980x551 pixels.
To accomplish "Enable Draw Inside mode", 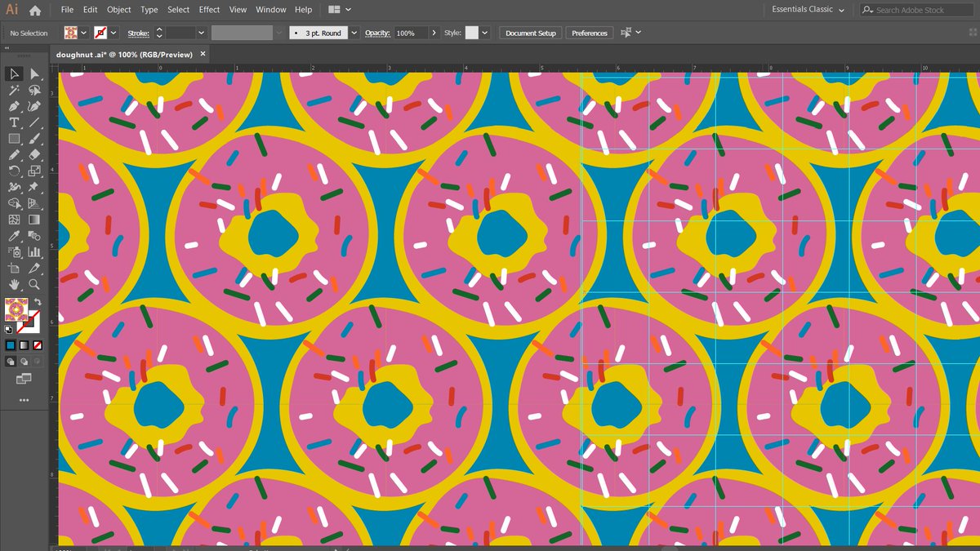I will 37,360.
